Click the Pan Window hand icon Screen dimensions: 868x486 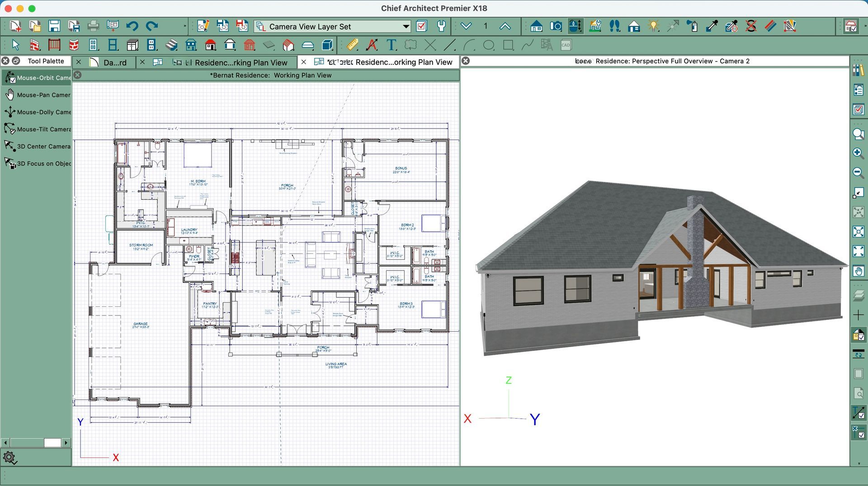[x=858, y=271]
